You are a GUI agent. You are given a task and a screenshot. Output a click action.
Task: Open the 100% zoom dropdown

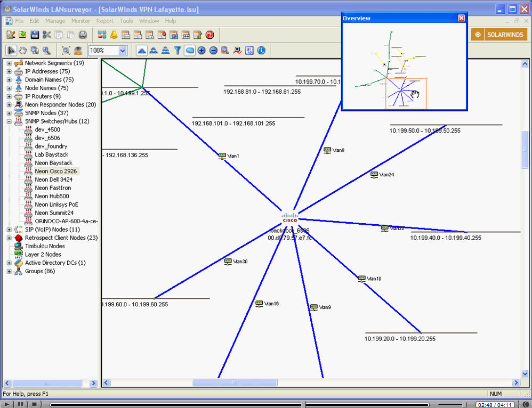click(x=123, y=51)
